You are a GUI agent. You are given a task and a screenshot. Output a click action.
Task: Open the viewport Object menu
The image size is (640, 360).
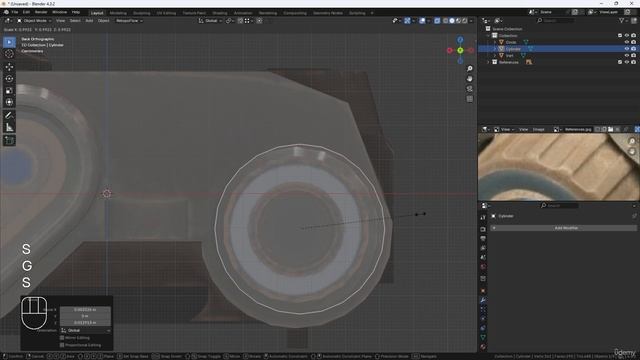click(x=103, y=20)
